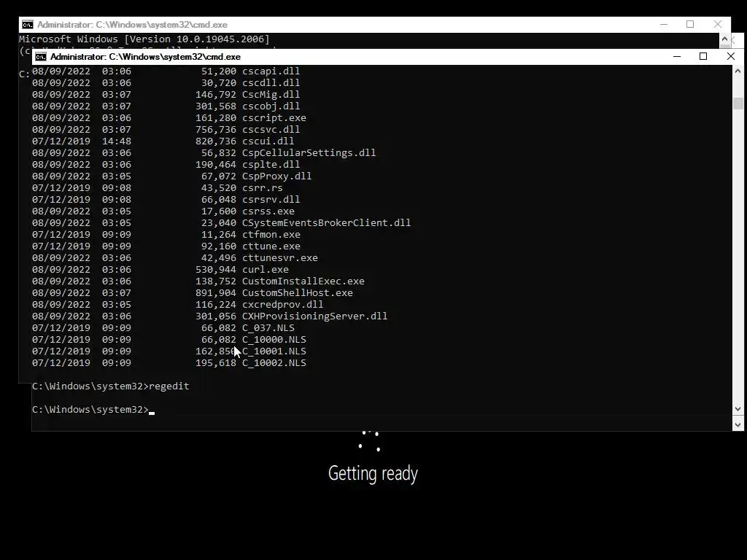747x560 pixels.
Task: Click the 820,736 file size value
Action: pos(216,141)
